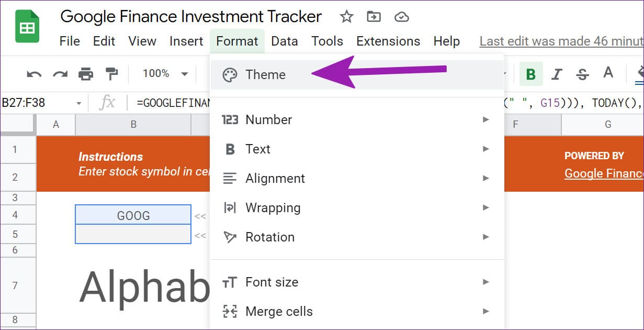Choose Theme from the Format menu
The height and width of the screenshot is (330, 644).
[x=266, y=74]
